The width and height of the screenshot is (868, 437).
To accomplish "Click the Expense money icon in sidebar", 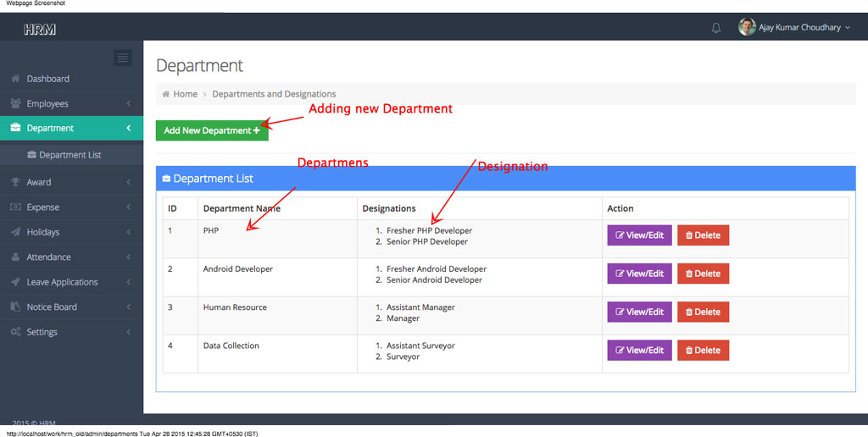I will tap(15, 207).
